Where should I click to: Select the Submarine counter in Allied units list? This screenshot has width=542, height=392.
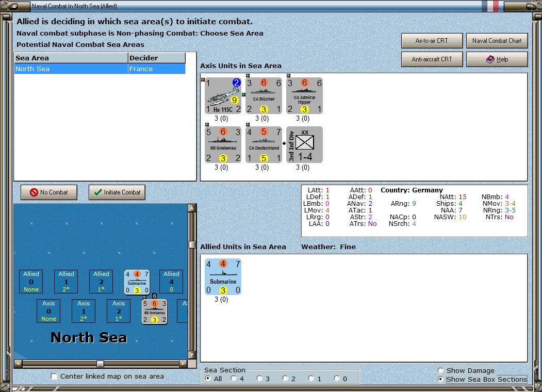coord(223,276)
